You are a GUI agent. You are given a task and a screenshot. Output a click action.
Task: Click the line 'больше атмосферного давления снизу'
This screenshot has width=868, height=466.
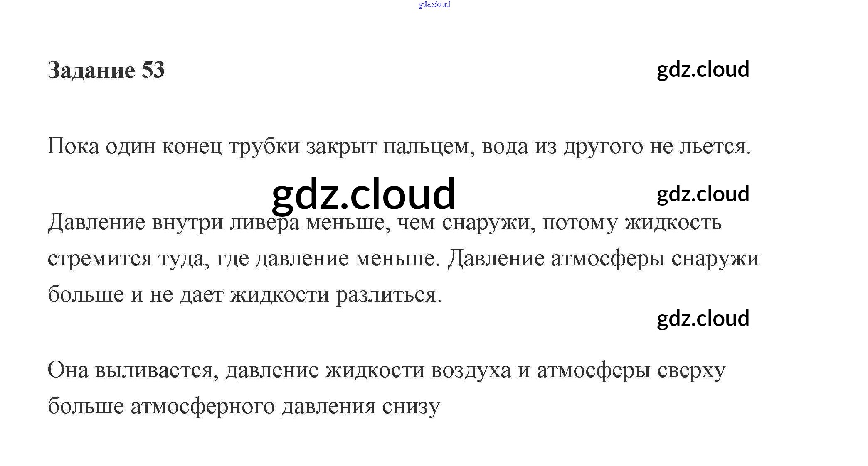click(244, 406)
